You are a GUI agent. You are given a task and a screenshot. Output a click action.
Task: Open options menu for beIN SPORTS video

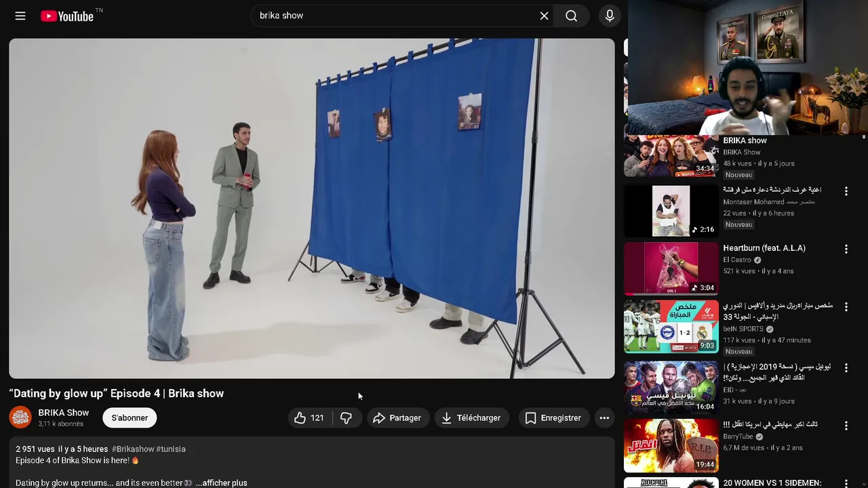pyautogui.click(x=846, y=307)
